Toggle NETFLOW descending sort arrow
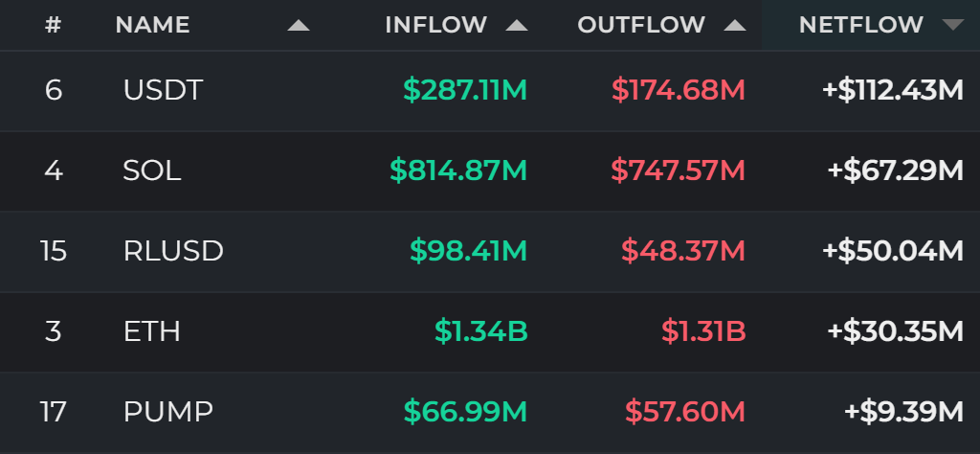 953,25
